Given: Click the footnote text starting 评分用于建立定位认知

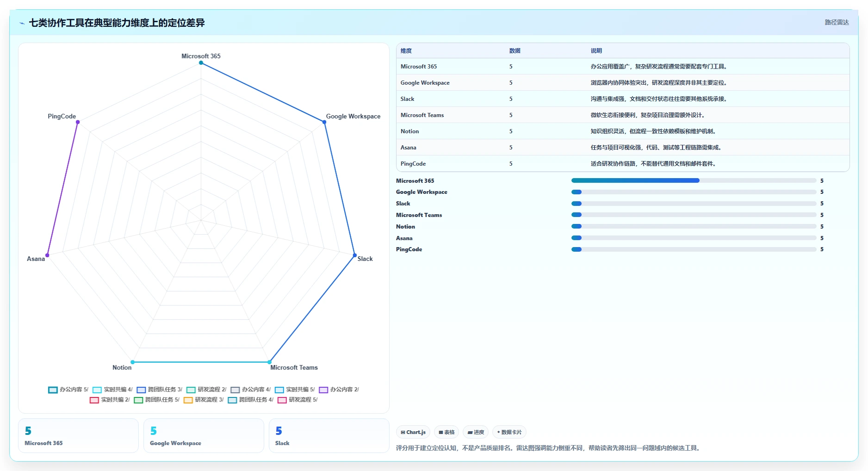Looking at the screenshot, I should click(x=549, y=448).
